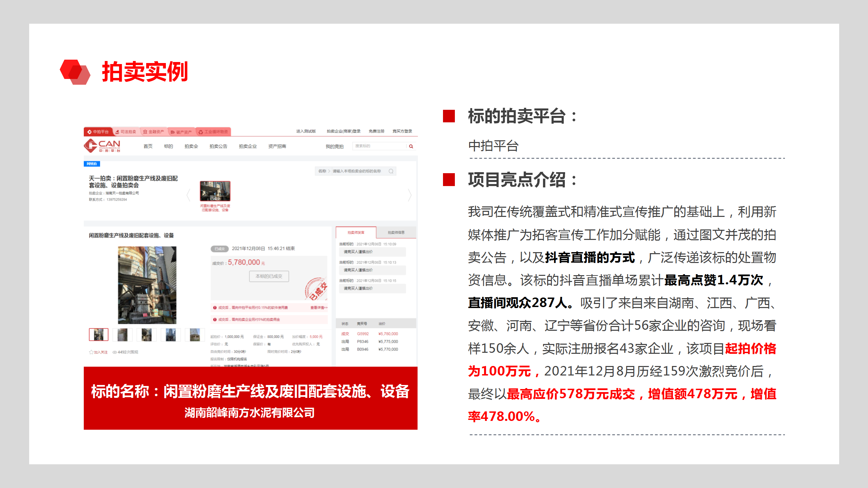
Task: Click the red square bullet before 项目亮点介绍
Action: click(449, 180)
